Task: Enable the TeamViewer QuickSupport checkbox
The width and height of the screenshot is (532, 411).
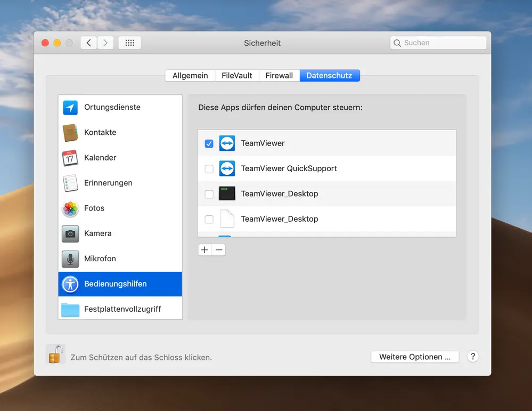Action: pyautogui.click(x=209, y=169)
